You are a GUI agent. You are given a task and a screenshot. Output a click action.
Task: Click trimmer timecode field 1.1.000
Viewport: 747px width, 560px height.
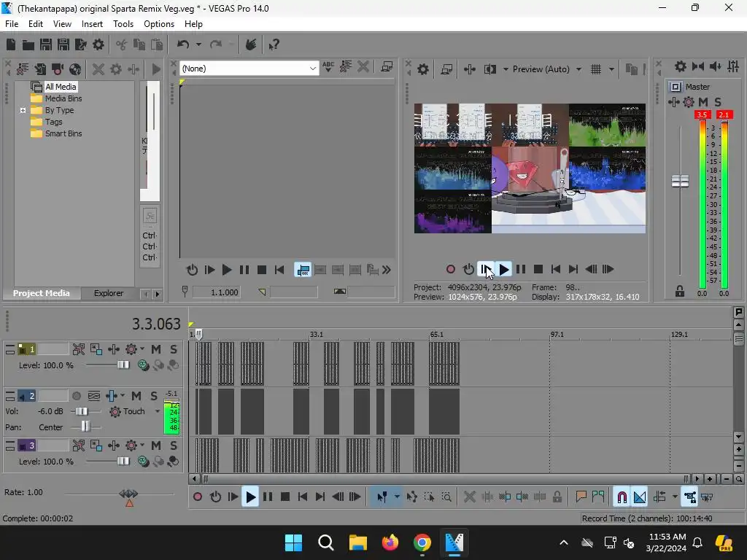click(216, 292)
